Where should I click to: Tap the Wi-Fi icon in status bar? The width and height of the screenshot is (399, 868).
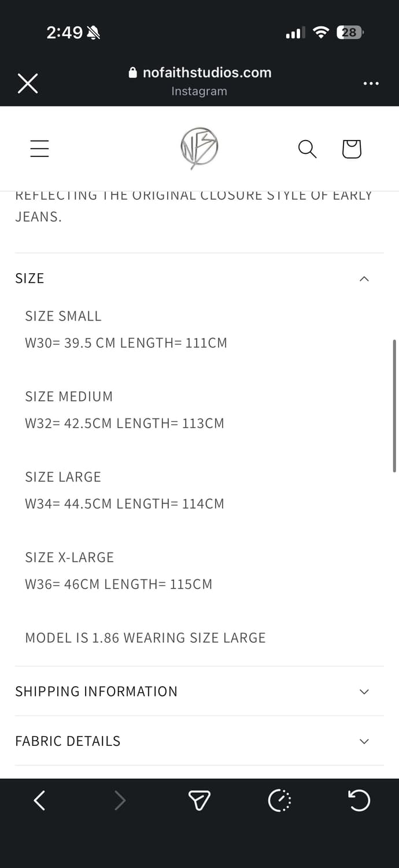[320, 32]
